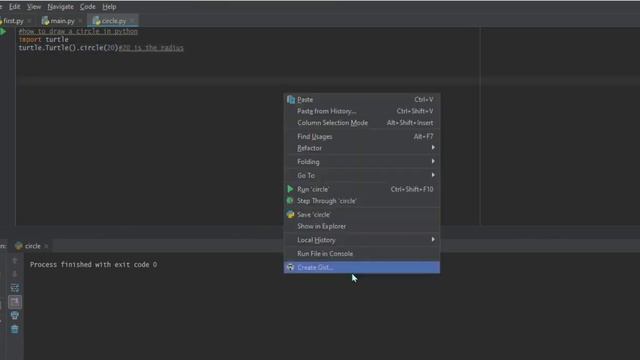Click green run arrow in editor gutter
The width and height of the screenshot is (640, 360).
click(x=3, y=31)
